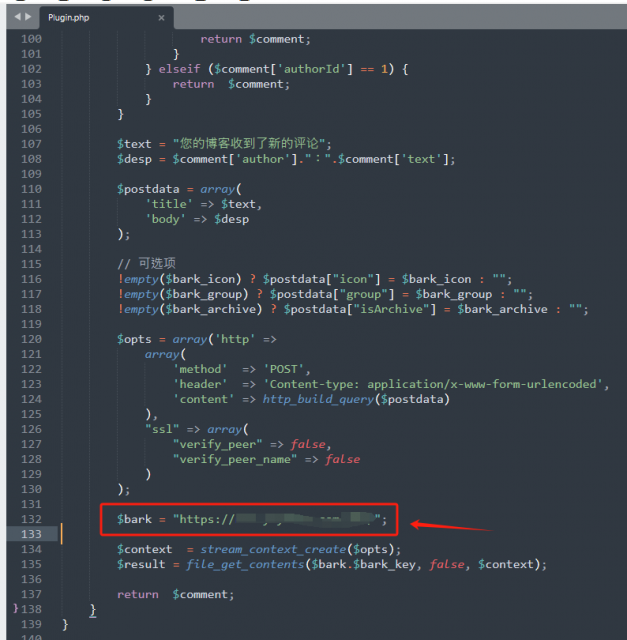Close the Plugin.php tab
This screenshot has width=627, height=640.
(x=161, y=18)
